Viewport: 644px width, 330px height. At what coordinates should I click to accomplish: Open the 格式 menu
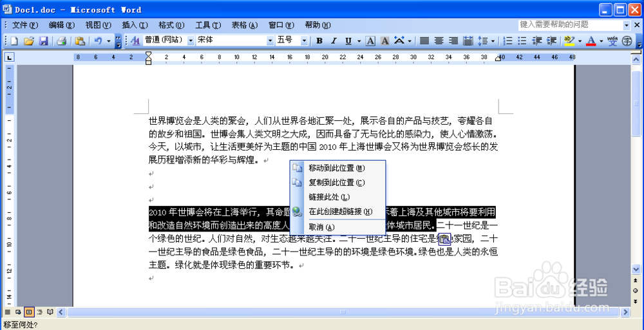tap(171, 25)
